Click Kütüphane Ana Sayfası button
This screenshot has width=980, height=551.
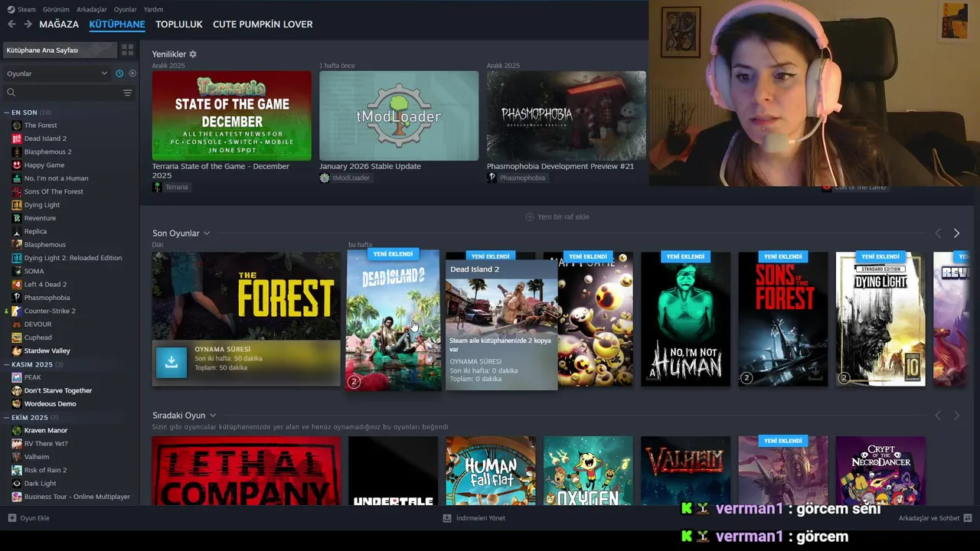(x=60, y=50)
